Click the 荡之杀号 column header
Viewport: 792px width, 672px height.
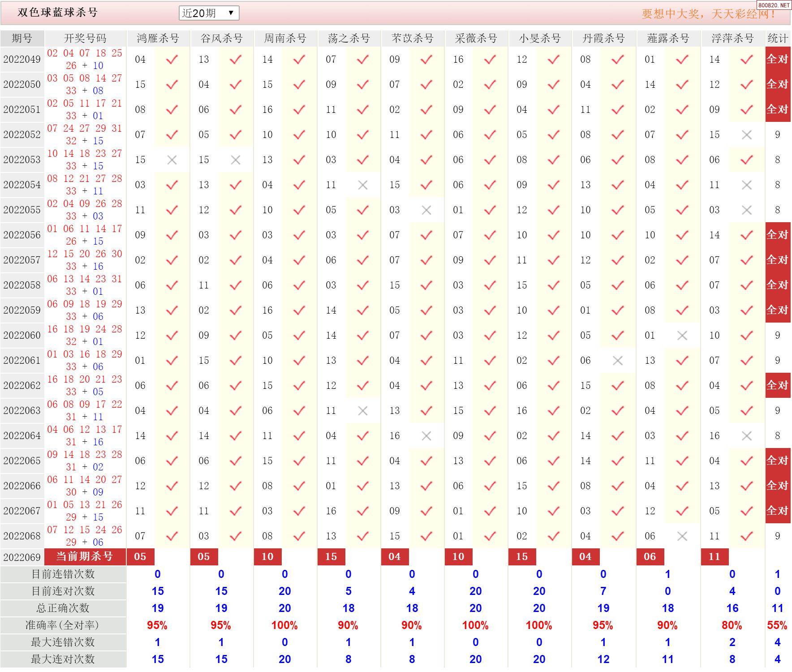349,39
